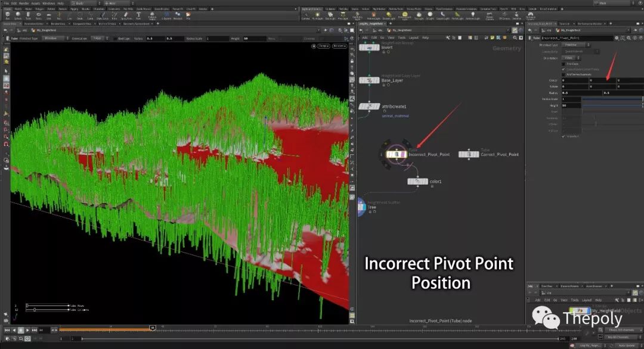Open Orientation dropdown in viewport toolbar

[x=100, y=39]
